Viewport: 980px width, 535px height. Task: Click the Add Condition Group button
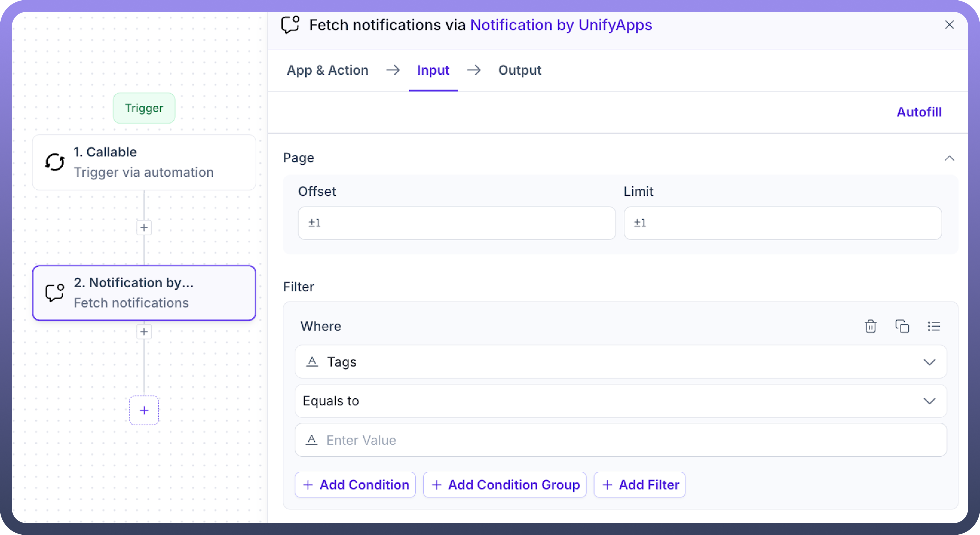coord(504,485)
